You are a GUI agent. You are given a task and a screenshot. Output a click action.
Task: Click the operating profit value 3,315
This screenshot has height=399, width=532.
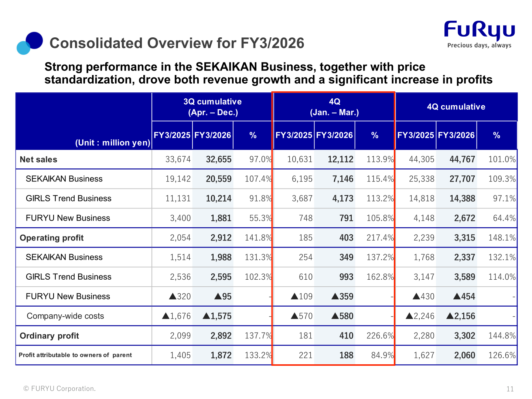(x=465, y=238)
